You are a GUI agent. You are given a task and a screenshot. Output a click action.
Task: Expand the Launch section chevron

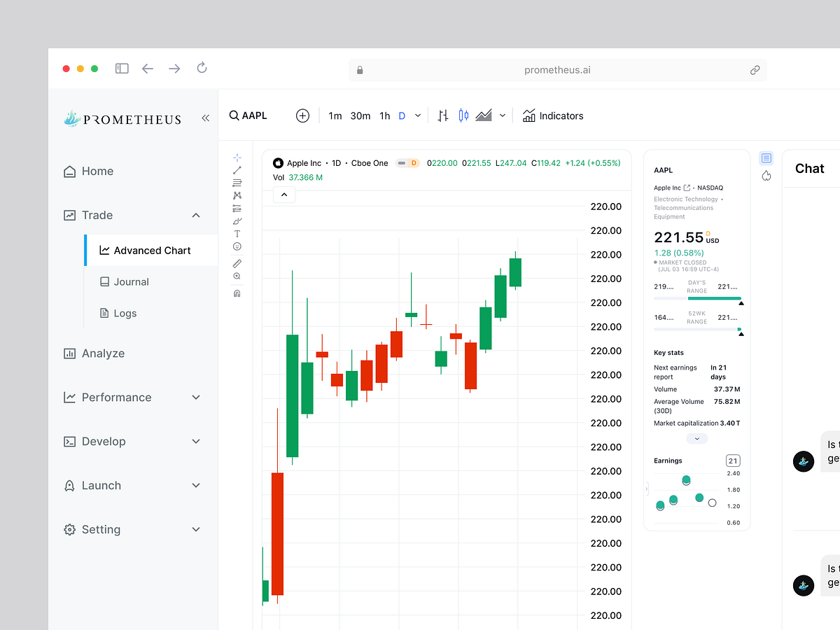[196, 486]
